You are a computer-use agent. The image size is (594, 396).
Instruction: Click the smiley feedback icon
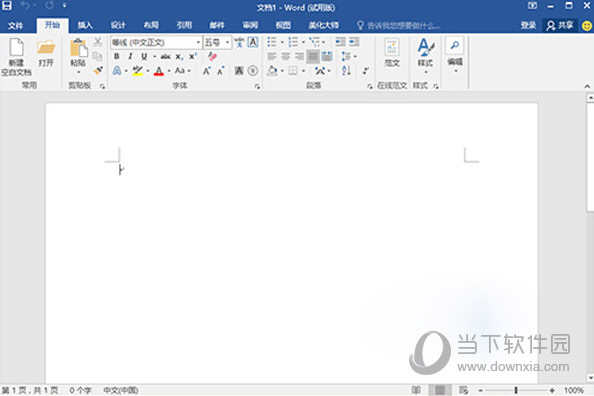[587, 26]
